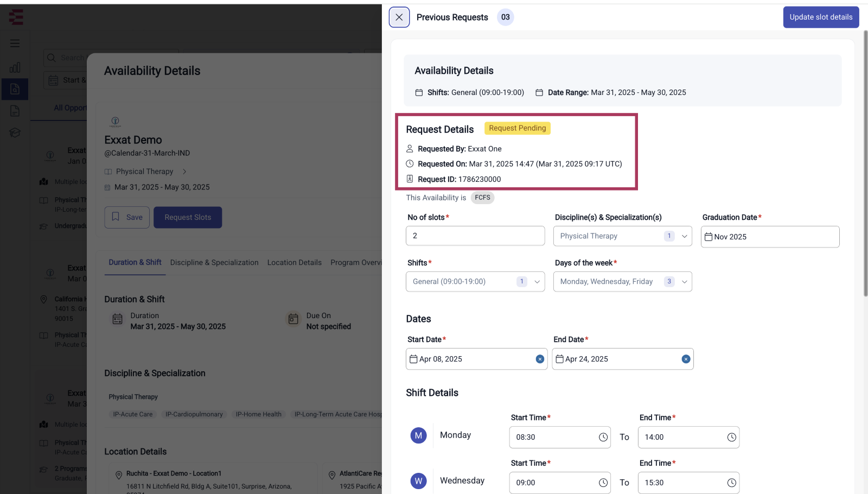Click the highlighted document icon in sidebar
This screenshot has height=494, width=868.
coord(15,89)
